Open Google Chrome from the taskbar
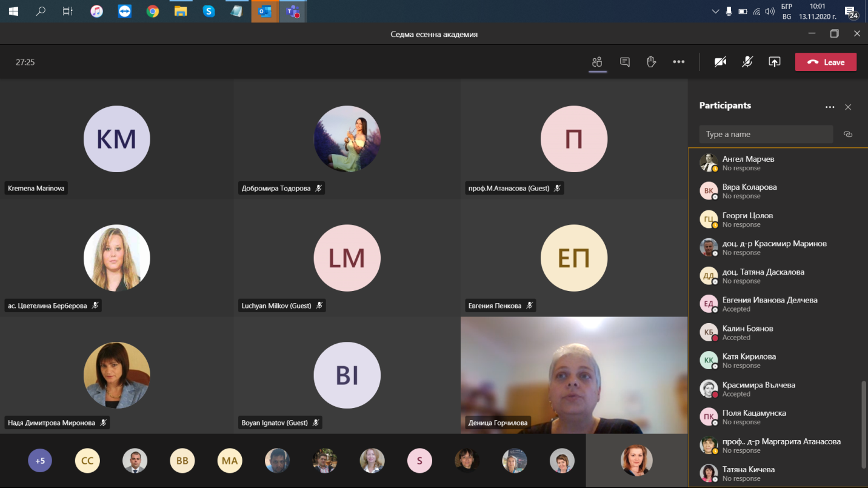Screen dimensions: 868x488 [153, 11]
